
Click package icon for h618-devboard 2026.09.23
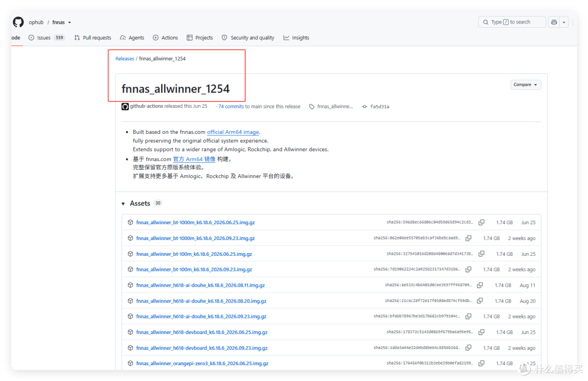pos(130,348)
